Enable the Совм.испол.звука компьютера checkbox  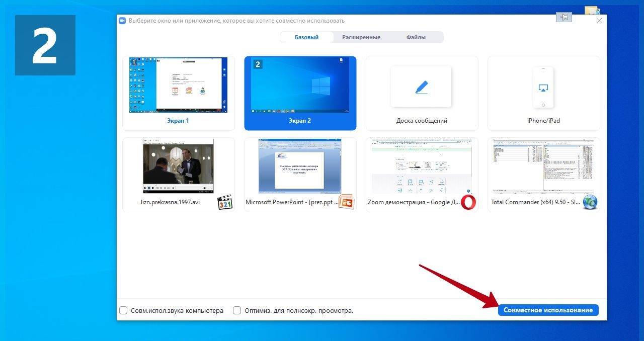pos(123,310)
